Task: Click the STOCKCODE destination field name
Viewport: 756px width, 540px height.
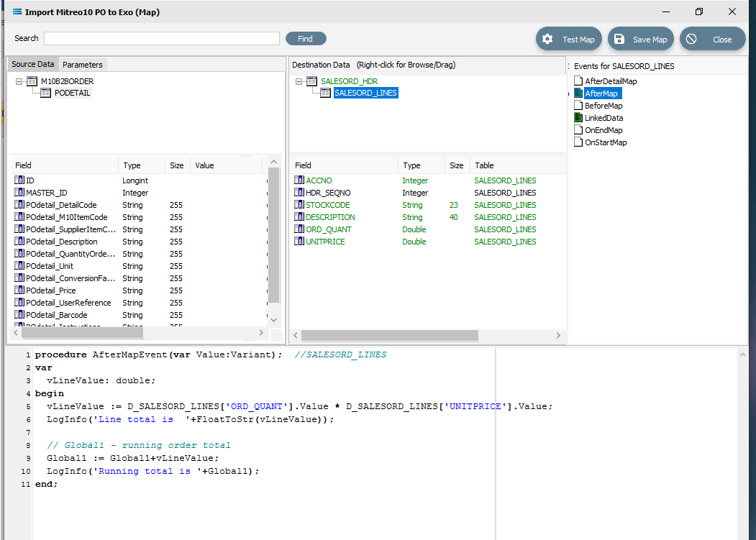Action: coord(328,205)
